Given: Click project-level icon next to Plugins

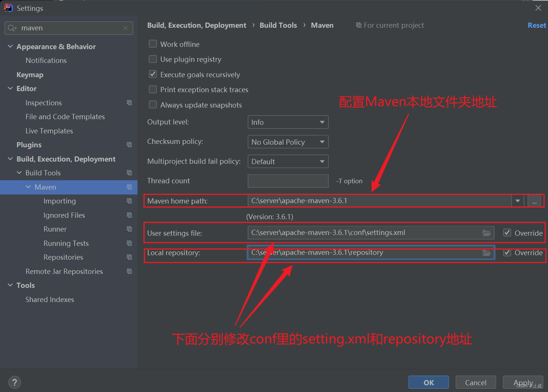Looking at the screenshot, I should click(130, 145).
